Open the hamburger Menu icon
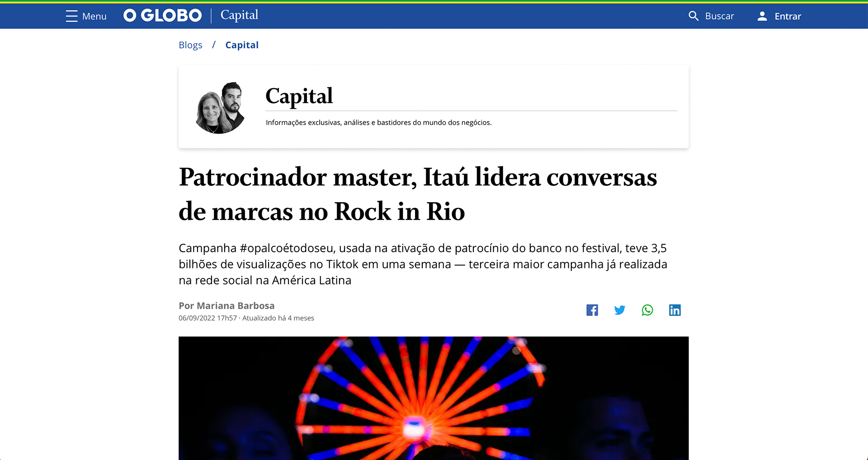 click(x=71, y=16)
